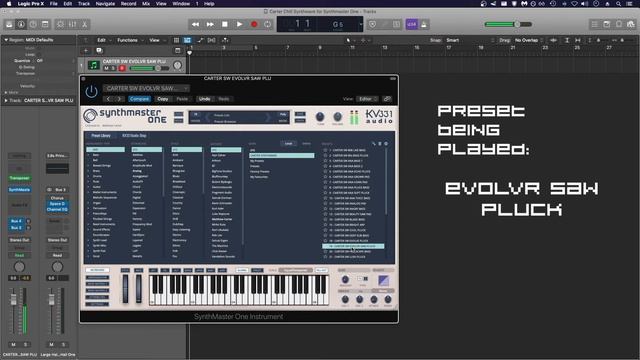Toggle the plugin power bypass button
Image resolution: width=640 pixels, height=360 pixels.
(x=91, y=91)
